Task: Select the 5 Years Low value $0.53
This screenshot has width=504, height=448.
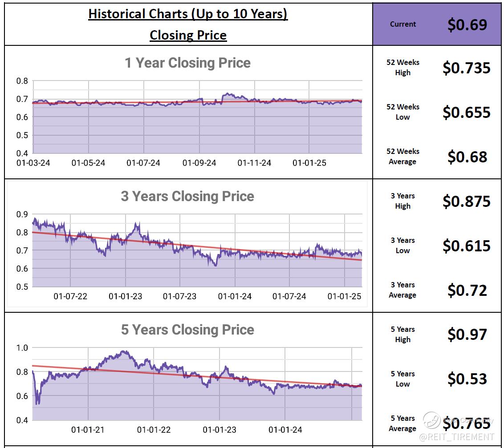Action: coord(467,379)
